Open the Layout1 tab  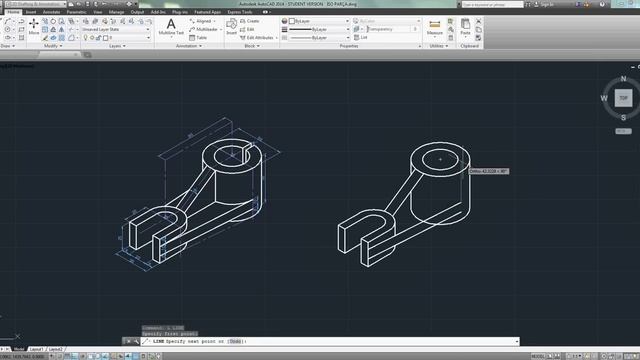[x=36, y=349]
